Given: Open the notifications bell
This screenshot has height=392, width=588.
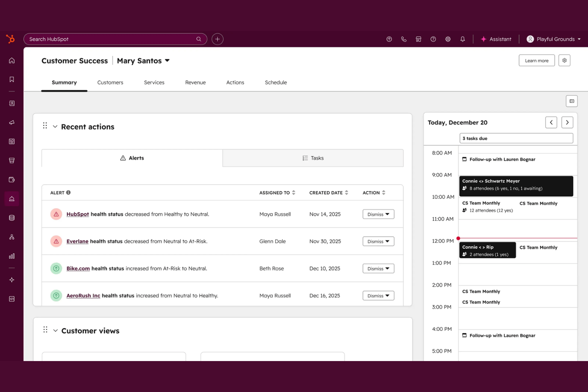Looking at the screenshot, I should [x=462, y=39].
